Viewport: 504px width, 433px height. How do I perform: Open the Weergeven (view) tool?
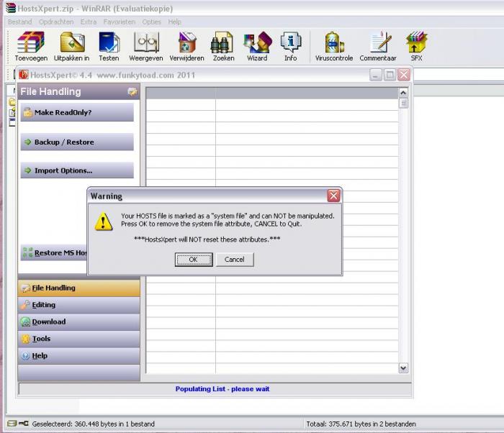coord(146,46)
